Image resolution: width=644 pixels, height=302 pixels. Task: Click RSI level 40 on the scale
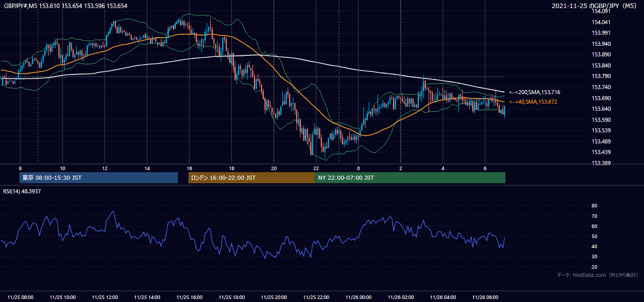[595, 247]
